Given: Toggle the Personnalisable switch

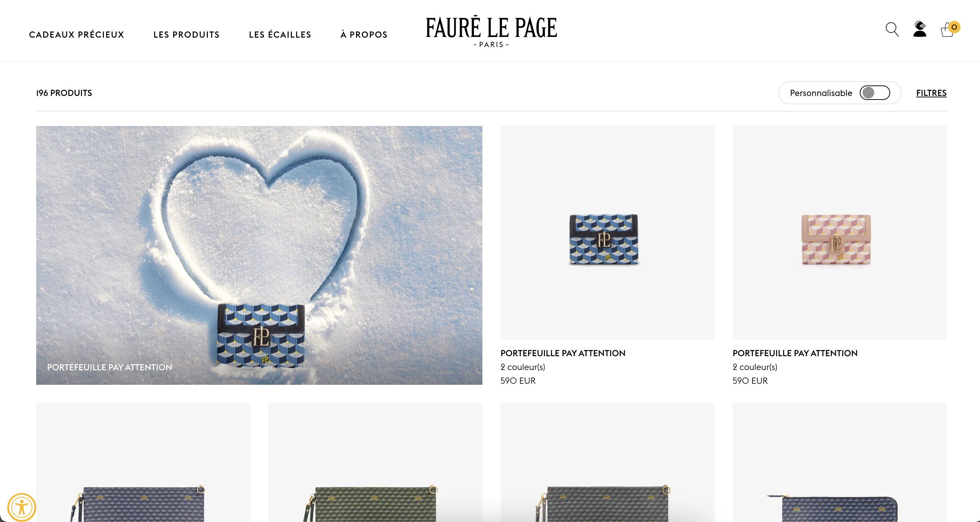Looking at the screenshot, I should tap(875, 93).
